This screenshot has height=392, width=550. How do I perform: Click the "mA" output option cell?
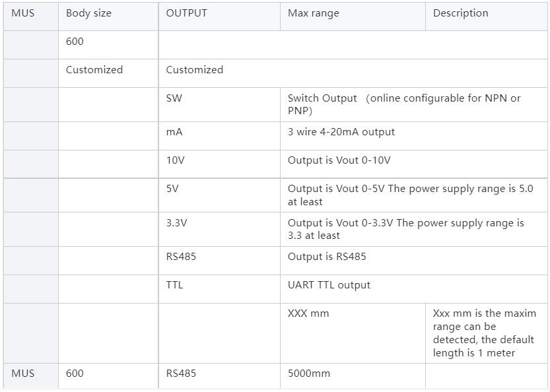(x=174, y=132)
